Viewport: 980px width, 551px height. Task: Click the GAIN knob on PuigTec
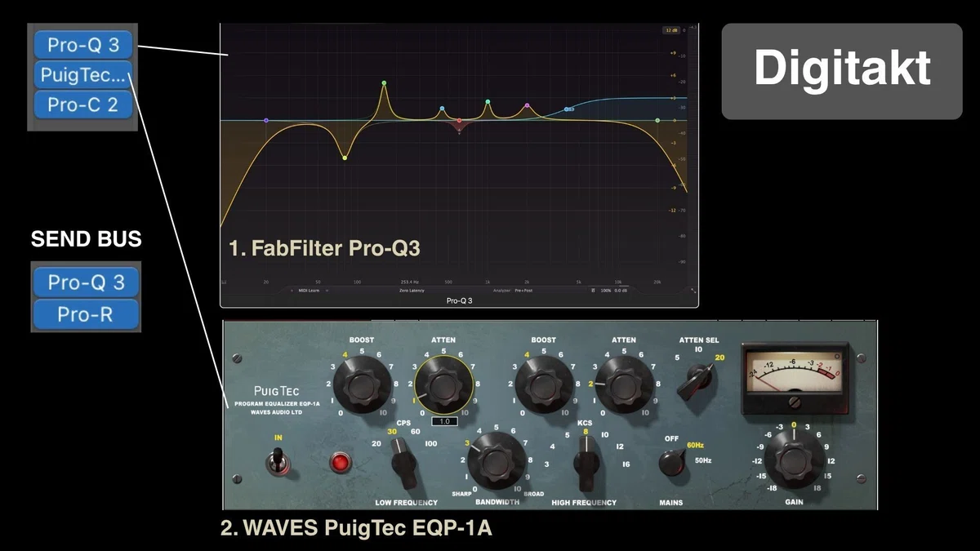(792, 459)
